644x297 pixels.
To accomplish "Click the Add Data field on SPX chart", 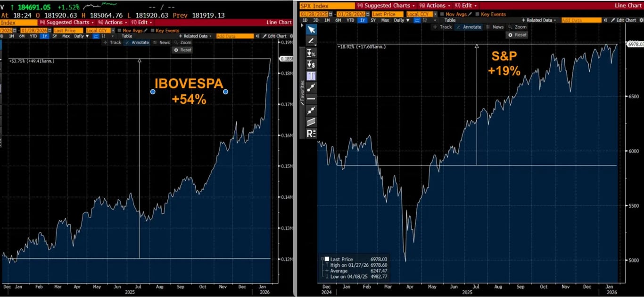I will (581, 20).
